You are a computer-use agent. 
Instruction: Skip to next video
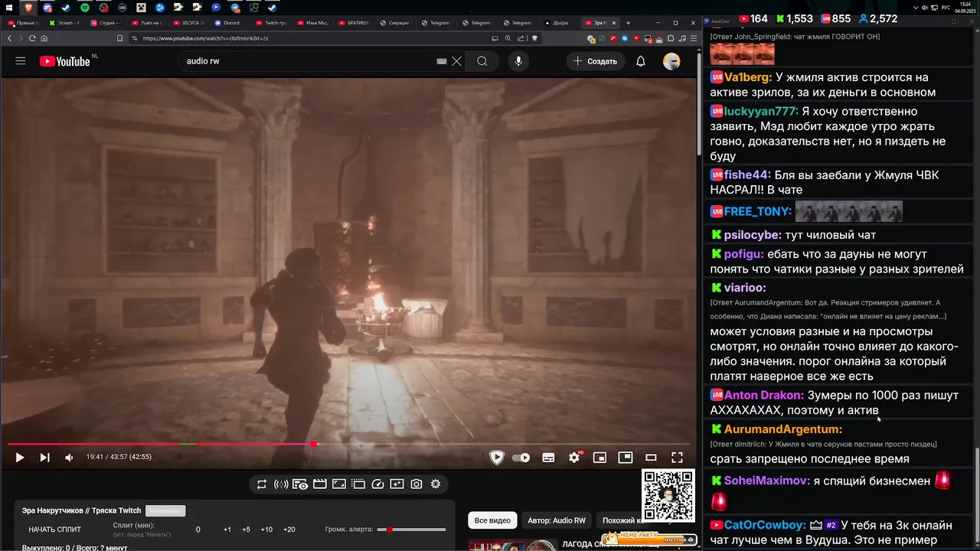point(44,458)
